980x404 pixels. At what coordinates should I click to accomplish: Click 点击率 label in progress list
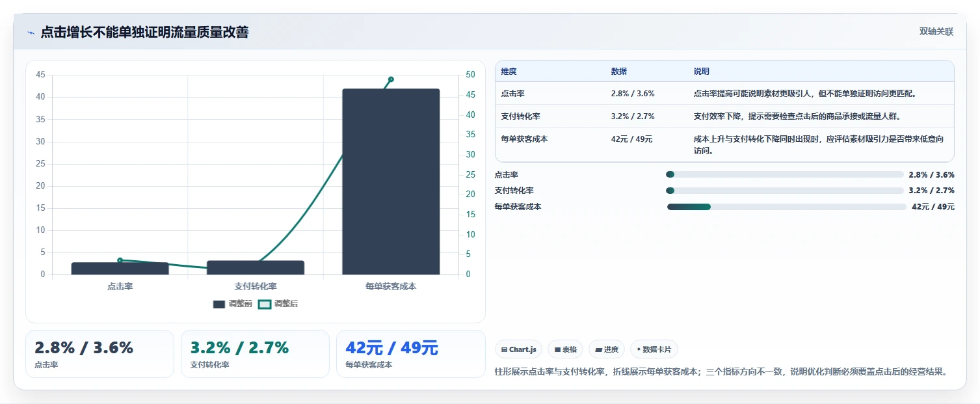tap(507, 174)
